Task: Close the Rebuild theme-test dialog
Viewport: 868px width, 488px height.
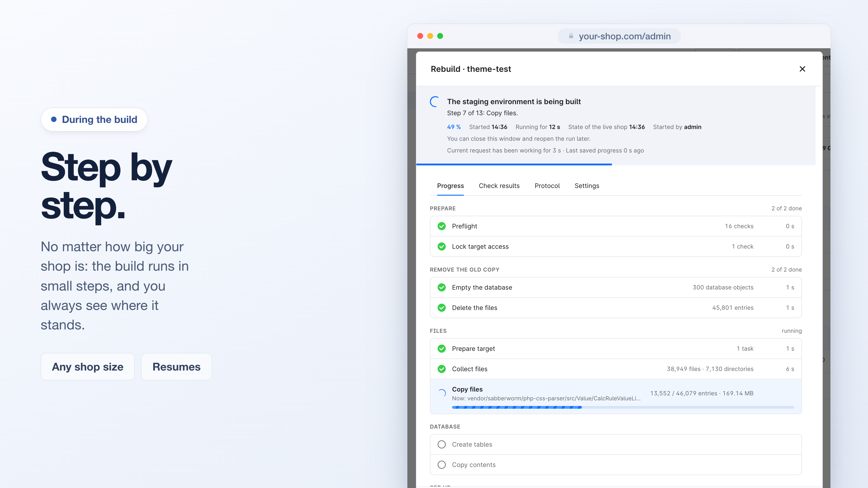Action: tap(802, 69)
